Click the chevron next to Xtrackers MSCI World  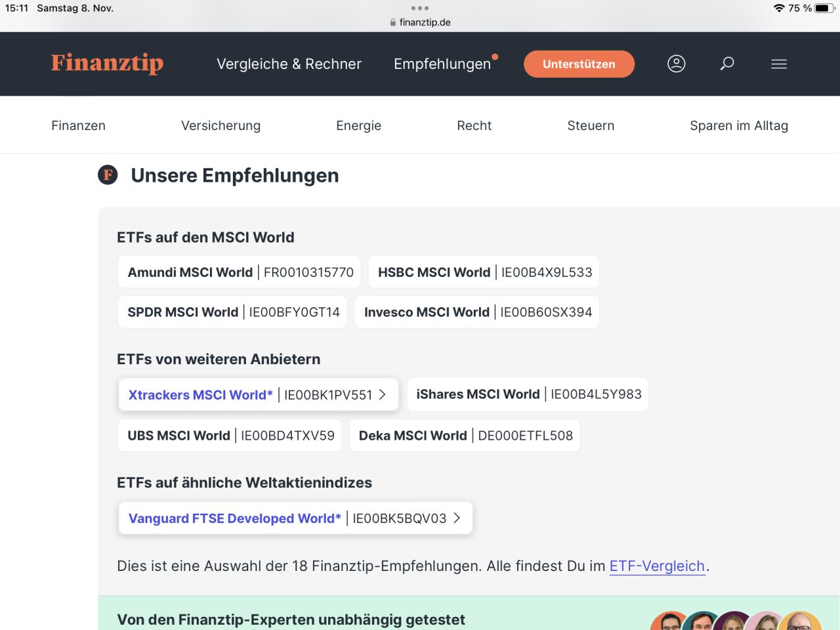[383, 394]
